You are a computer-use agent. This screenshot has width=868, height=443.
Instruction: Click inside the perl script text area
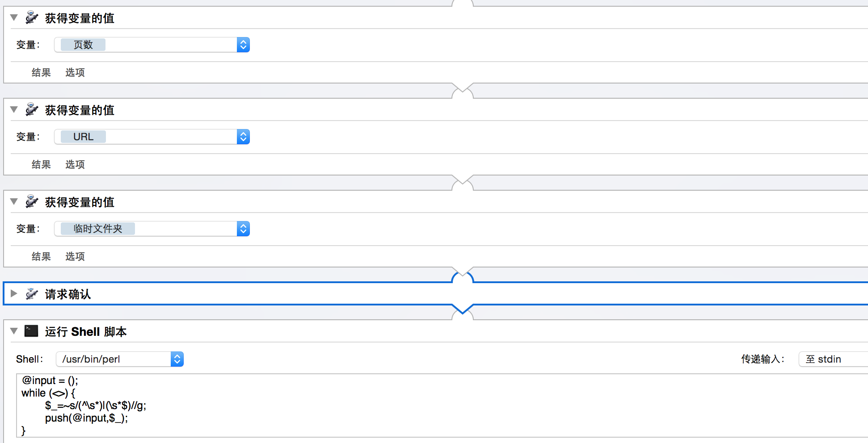[x=442, y=405]
